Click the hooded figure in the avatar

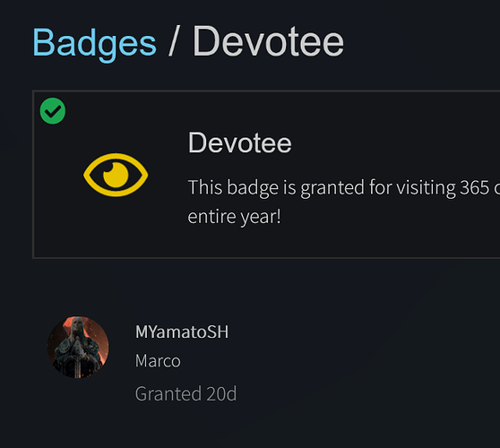point(76,346)
